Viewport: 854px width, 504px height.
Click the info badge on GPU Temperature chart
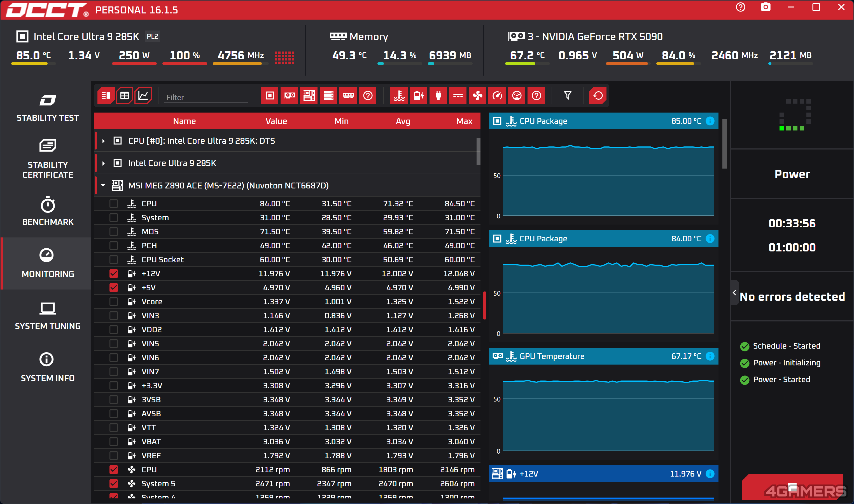tap(710, 356)
